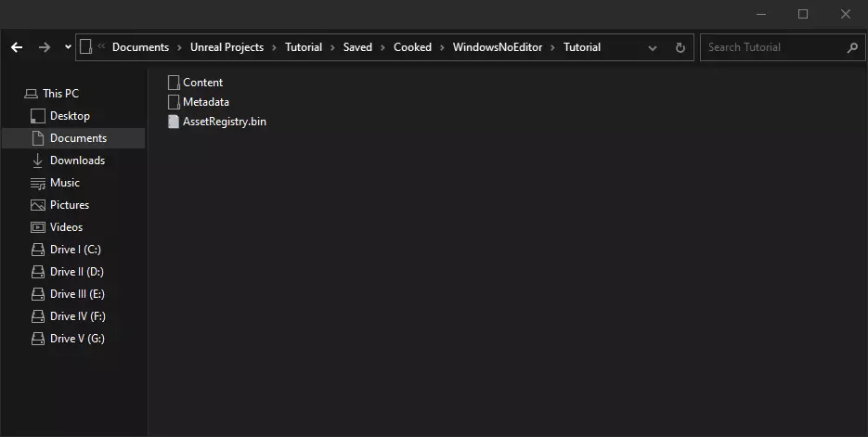Show hidden breadcrumb path chevrons
Screen dimensions: 868x437
click(x=101, y=47)
